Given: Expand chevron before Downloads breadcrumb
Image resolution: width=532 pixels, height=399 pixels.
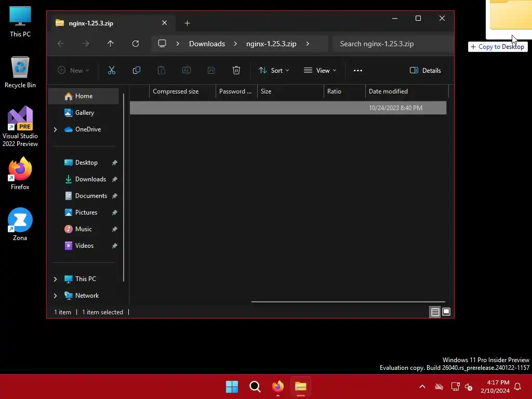Looking at the screenshot, I should (178, 44).
